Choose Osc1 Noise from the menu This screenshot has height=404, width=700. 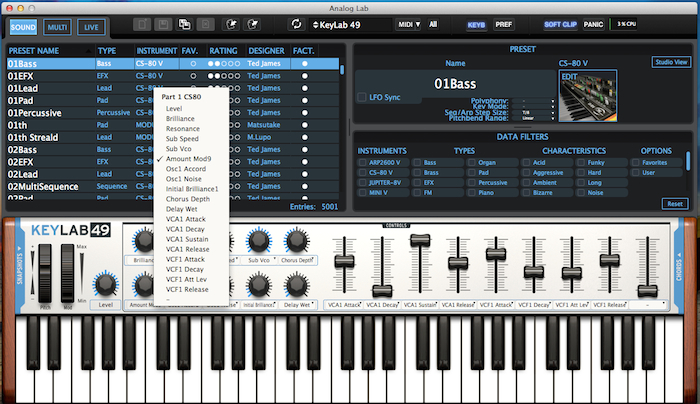tap(183, 179)
